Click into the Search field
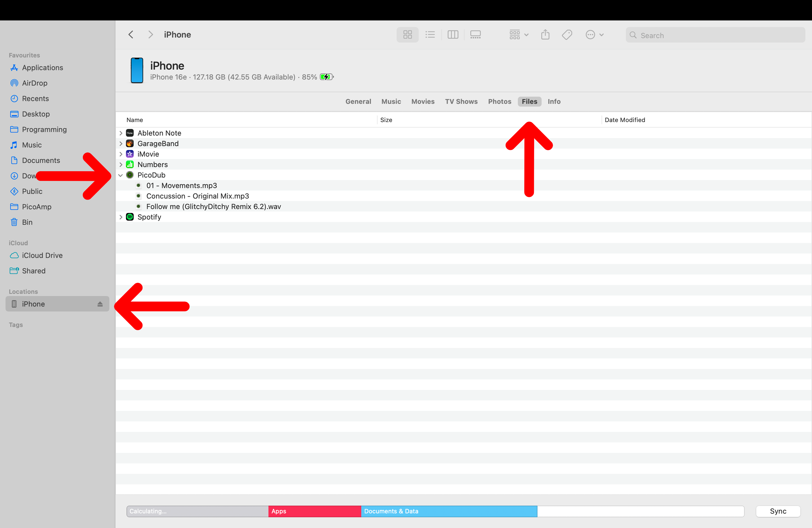 (x=715, y=35)
